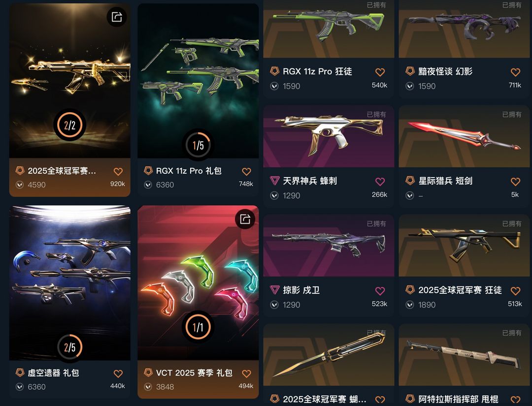Favorite the 2025全球冠军赛 狂徒 skin
The image size is (532, 406).
(x=515, y=291)
